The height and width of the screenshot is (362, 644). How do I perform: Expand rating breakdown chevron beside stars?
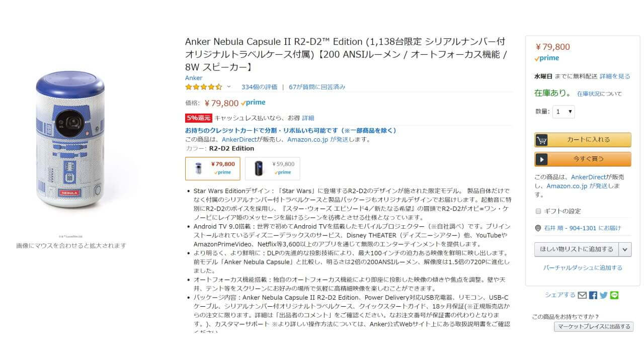229,87
